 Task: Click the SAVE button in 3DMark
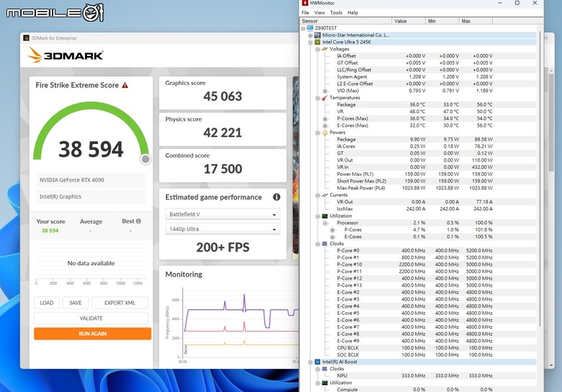[x=76, y=303]
